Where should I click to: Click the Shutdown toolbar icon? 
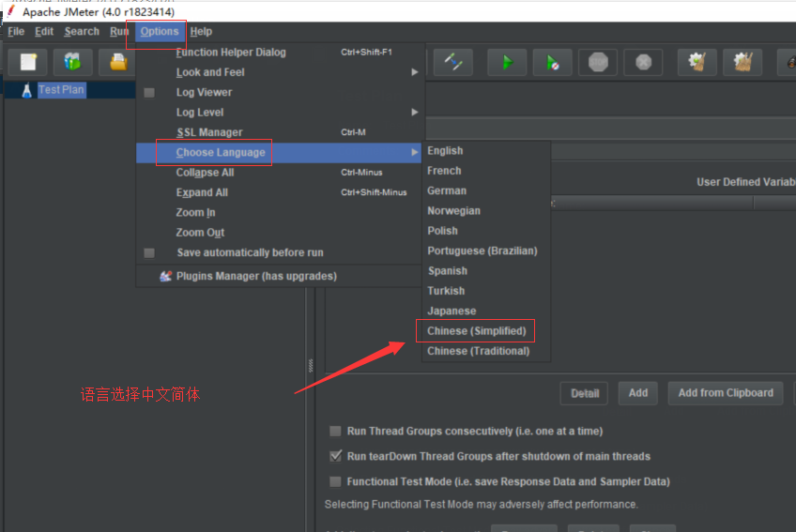pyautogui.click(x=643, y=63)
